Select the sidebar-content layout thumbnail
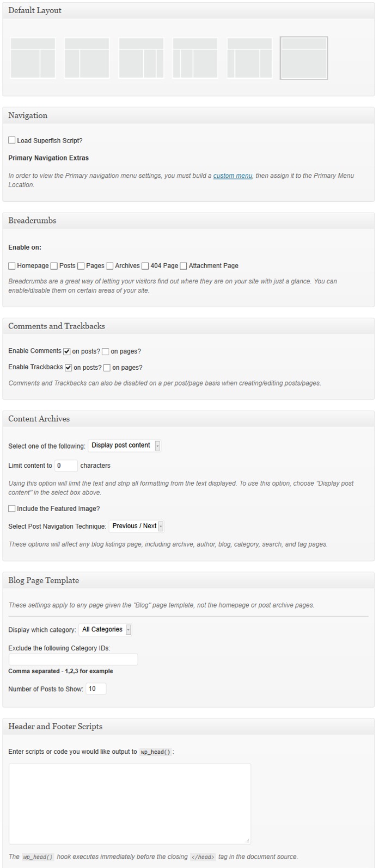This screenshot has height=868, width=379. pyautogui.click(x=87, y=58)
